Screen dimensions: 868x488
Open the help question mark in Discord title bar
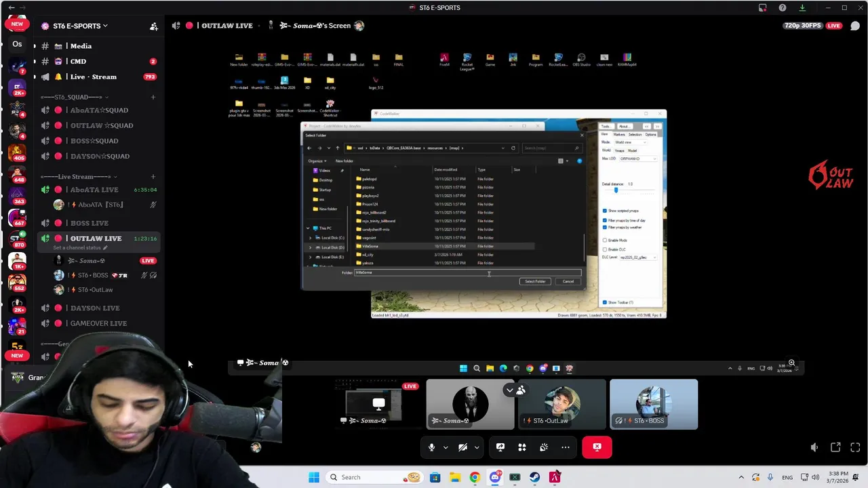[x=783, y=8]
